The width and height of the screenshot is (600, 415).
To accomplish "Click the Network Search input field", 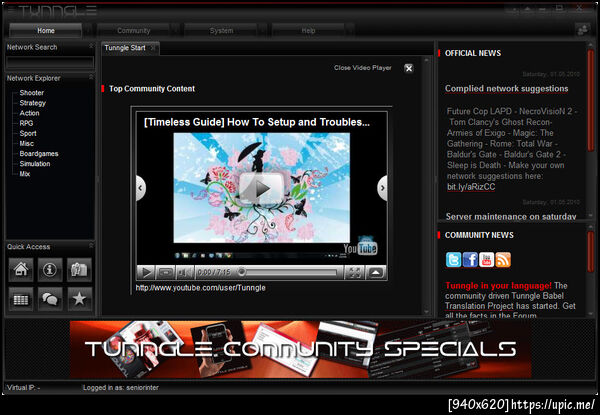I will (50, 62).
